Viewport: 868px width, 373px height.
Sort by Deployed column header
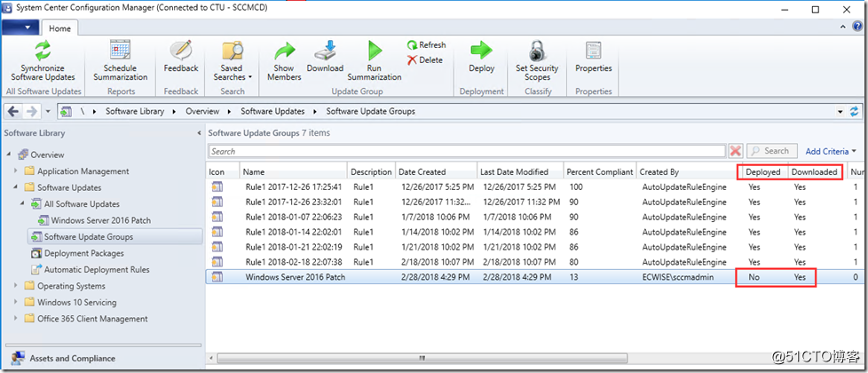762,171
